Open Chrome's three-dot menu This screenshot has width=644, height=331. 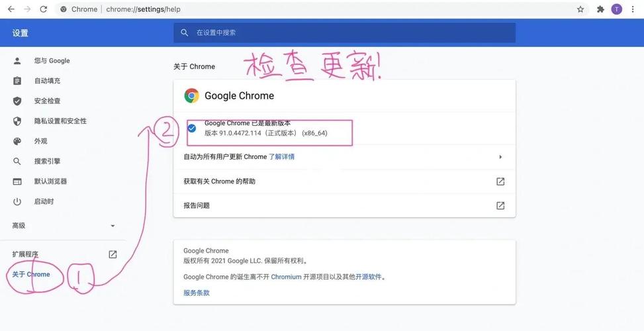[633, 9]
